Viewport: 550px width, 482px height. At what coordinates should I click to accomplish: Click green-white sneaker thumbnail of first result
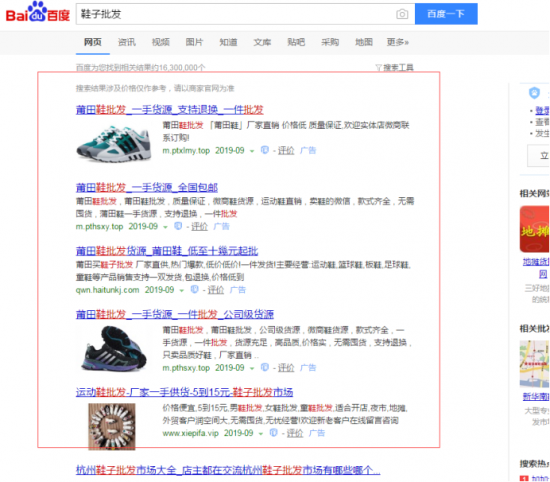114,143
